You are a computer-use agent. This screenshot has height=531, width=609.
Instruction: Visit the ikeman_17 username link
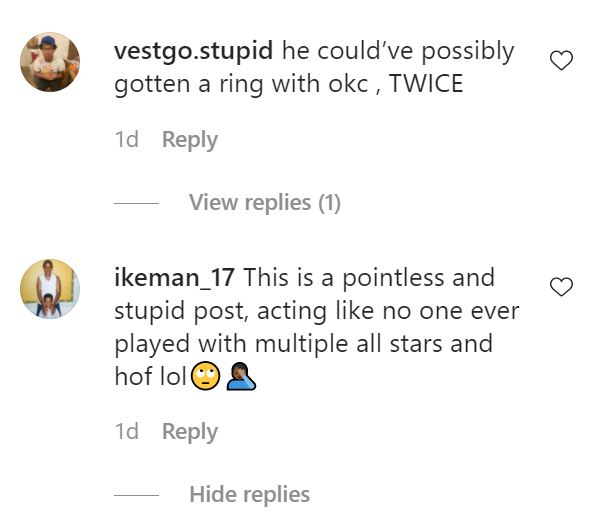[x=176, y=277]
